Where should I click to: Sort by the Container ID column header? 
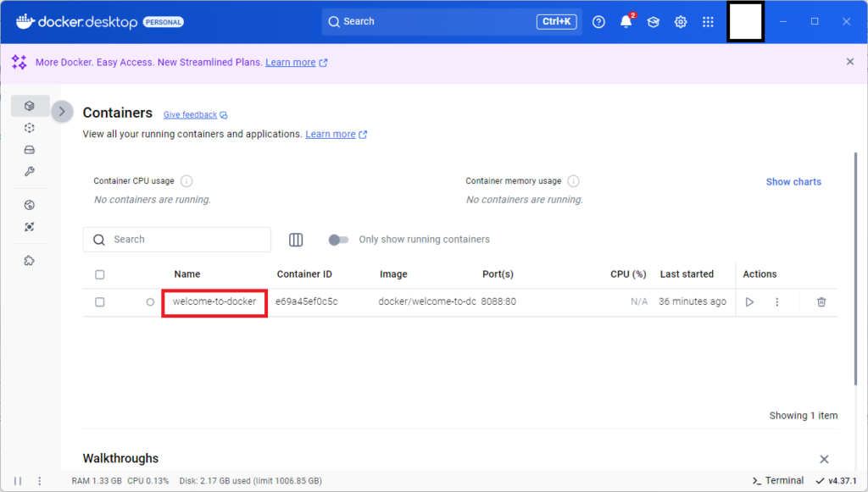[x=304, y=274]
